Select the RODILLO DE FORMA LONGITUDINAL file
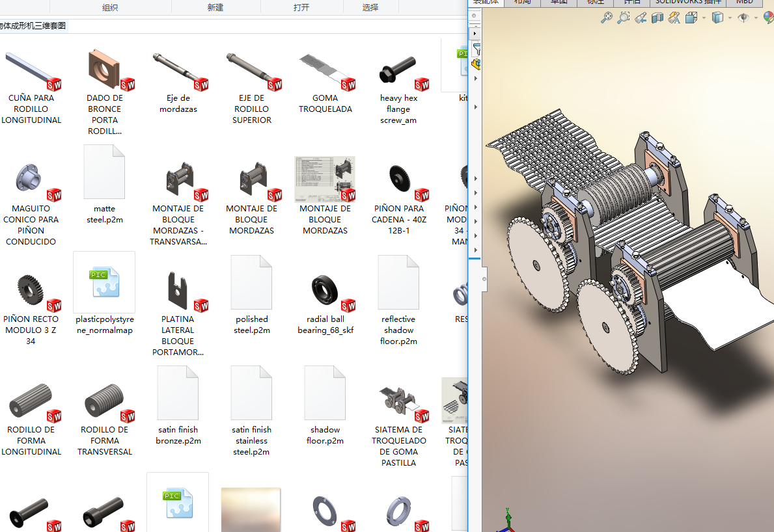 (x=31, y=419)
